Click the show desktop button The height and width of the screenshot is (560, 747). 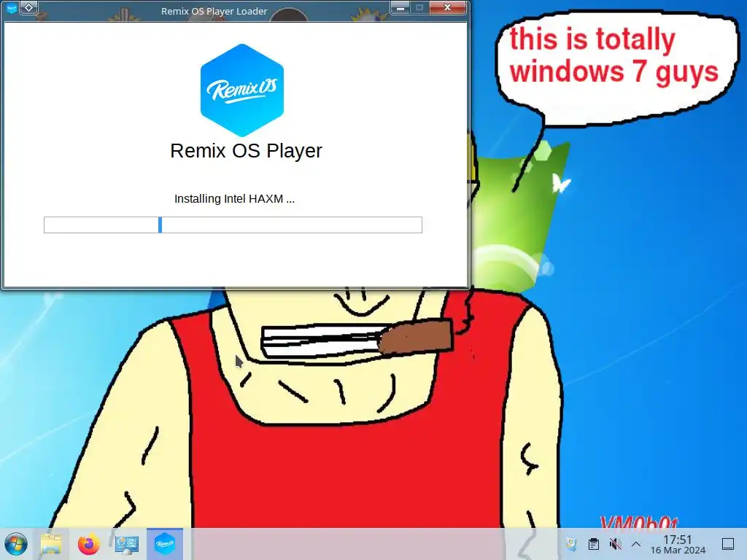pyautogui.click(x=728, y=544)
